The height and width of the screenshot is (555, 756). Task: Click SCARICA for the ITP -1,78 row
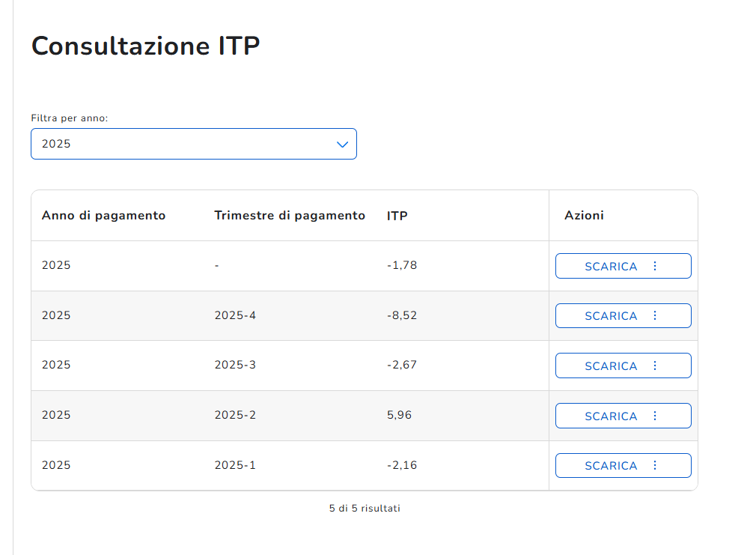tap(610, 267)
